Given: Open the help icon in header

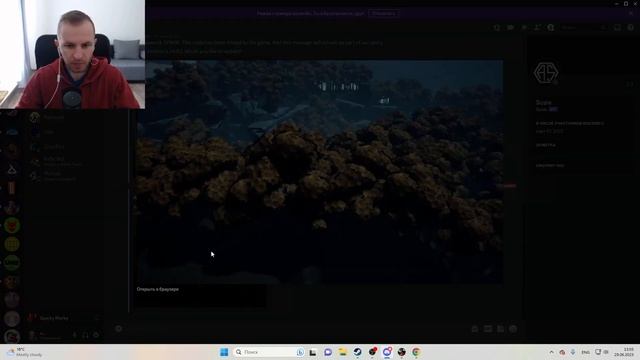Looking at the screenshot, I should [631, 27].
